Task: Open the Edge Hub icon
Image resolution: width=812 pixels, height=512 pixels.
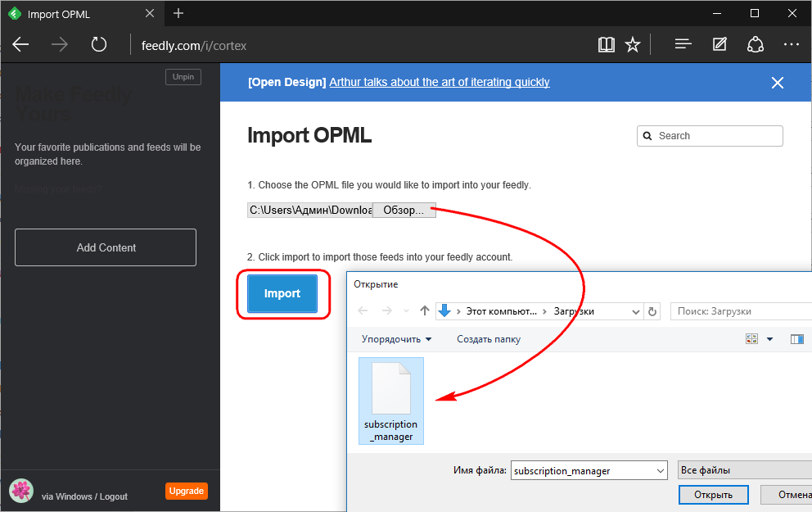Action: click(x=683, y=44)
